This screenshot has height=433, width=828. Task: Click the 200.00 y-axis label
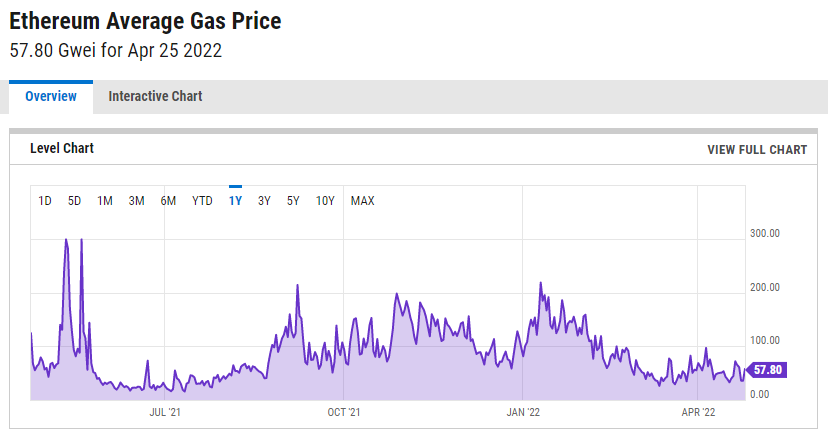tap(765, 287)
